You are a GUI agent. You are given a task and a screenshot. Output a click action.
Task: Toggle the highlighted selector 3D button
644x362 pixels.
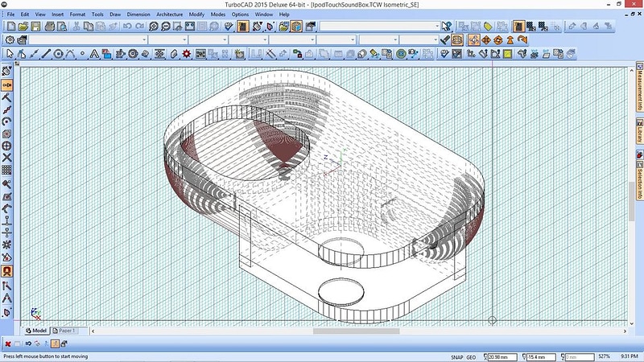(x=474, y=39)
